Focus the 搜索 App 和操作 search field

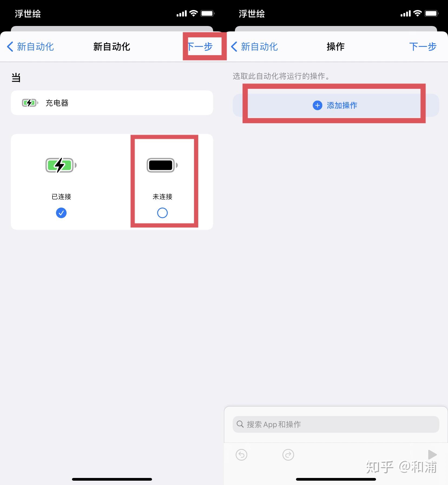coord(336,424)
